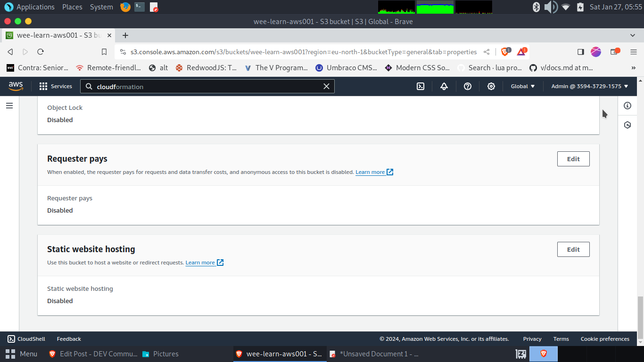Viewport: 644px width, 362px height.
Task: Open the AWS home logo
Action: pyautogui.click(x=16, y=86)
